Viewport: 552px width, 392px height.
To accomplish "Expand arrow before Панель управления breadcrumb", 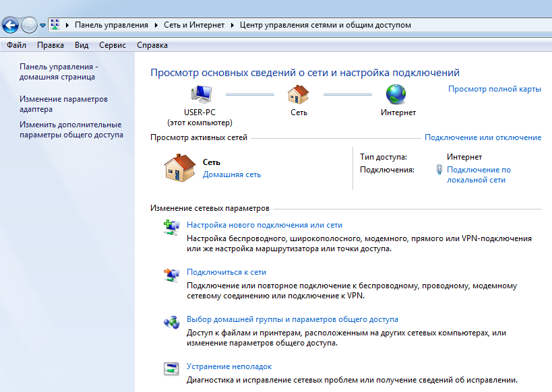I will point(67,26).
